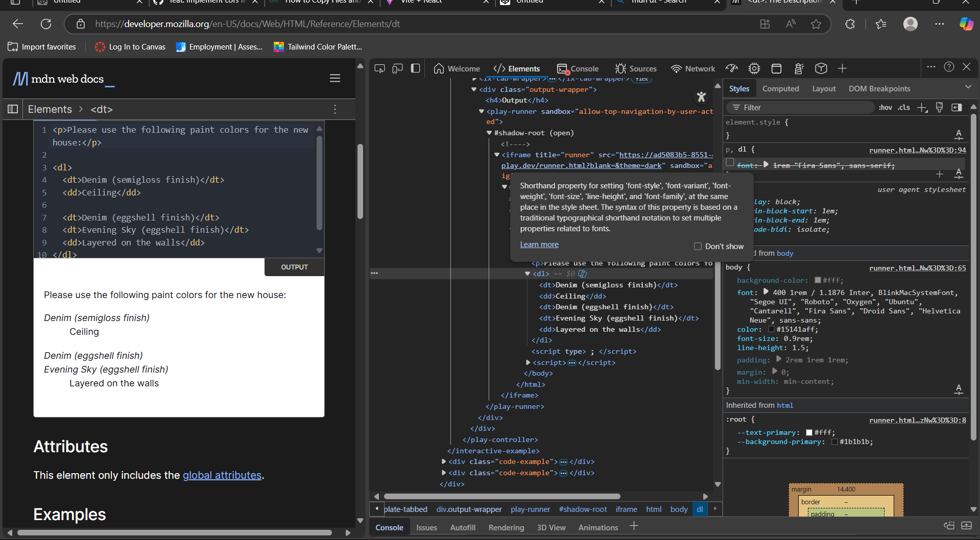This screenshot has width=980, height=540.
Task: Open the 3D View cube icon
Action: coord(821,68)
